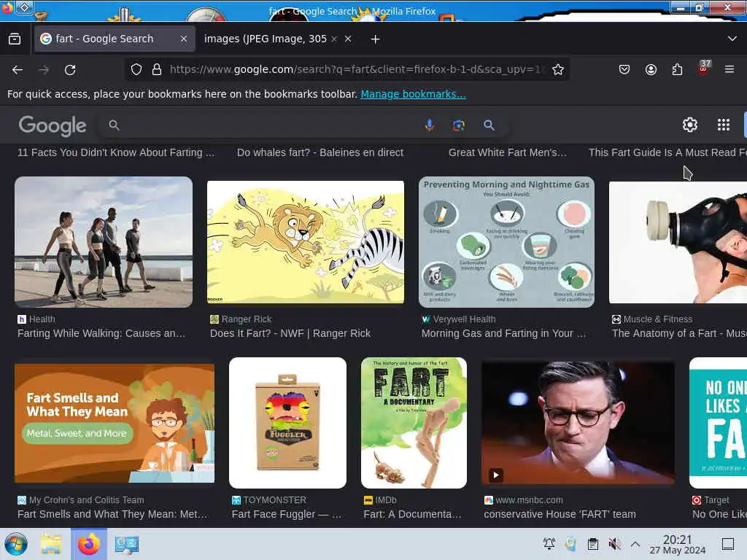The width and height of the screenshot is (747, 560).
Task: Open Google quick settings gear
Action: (690, 125)
